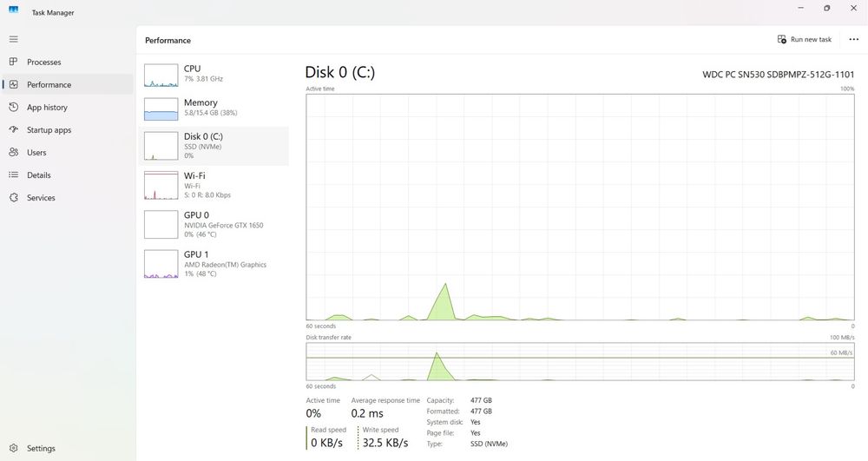Click the 32.5 KB/s write speed value
The image size is (868, 461).
click(385, 443)
